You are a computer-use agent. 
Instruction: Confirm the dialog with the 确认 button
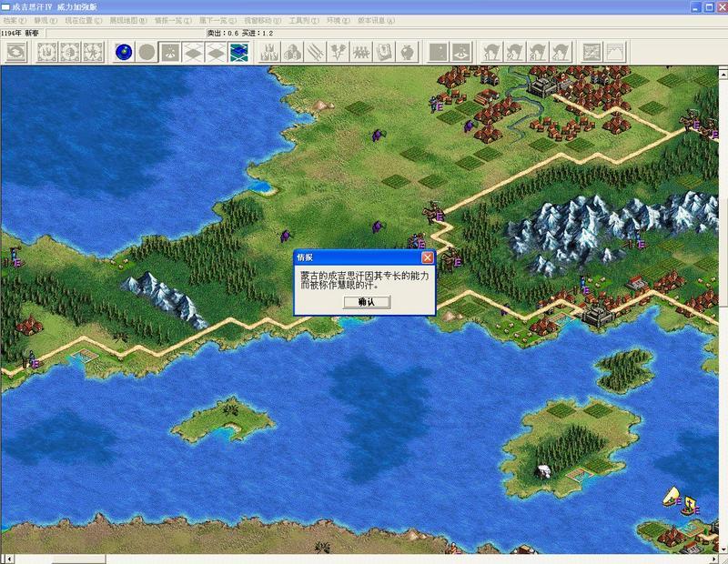367,302
